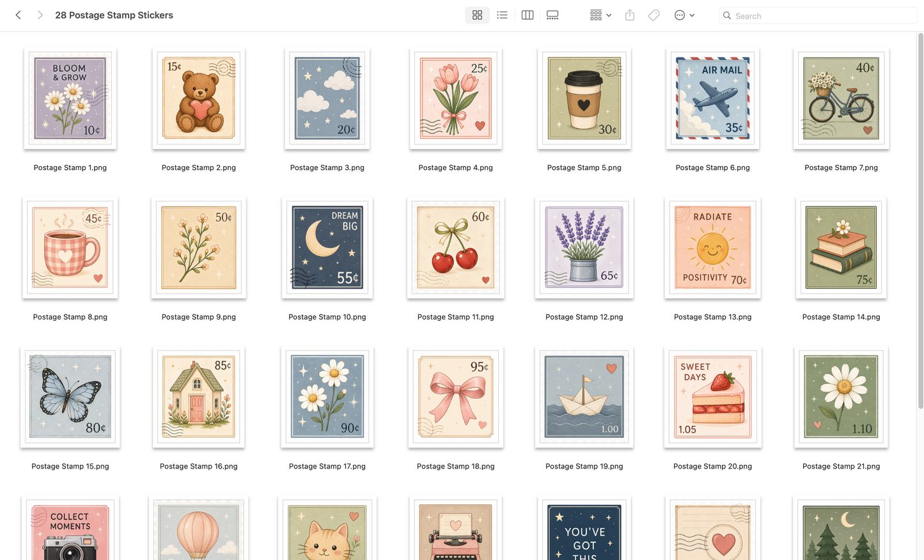Click file name Postage Stamp 3.png
This screenshot has height=560, width=924.
(x=327, y=167)
